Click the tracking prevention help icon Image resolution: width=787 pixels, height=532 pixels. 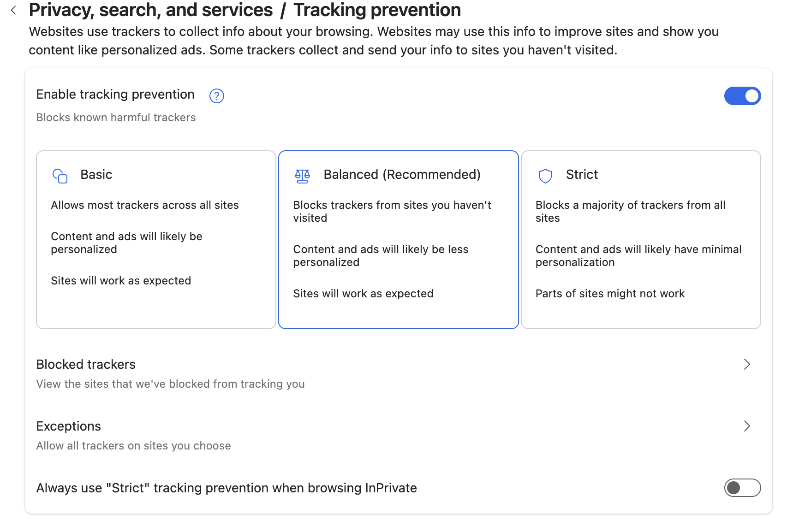pos(216,96)
